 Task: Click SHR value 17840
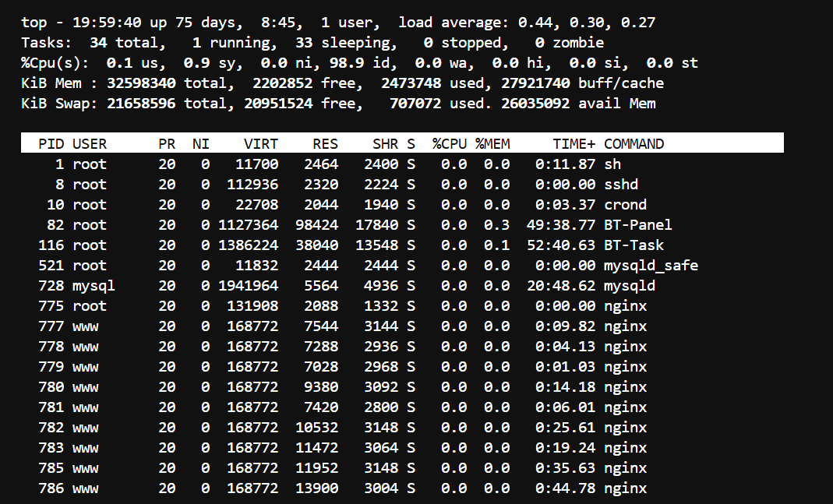coord(376,224)
